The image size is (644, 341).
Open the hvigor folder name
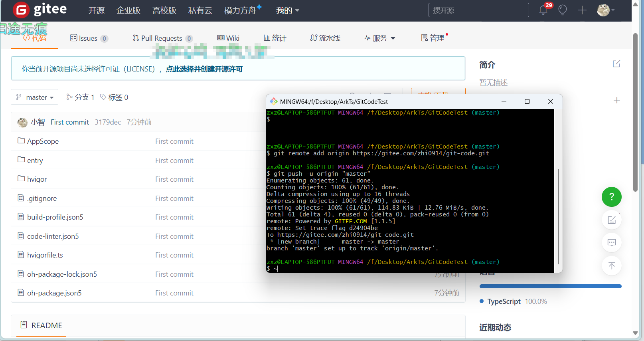click(x=37, y=179)
